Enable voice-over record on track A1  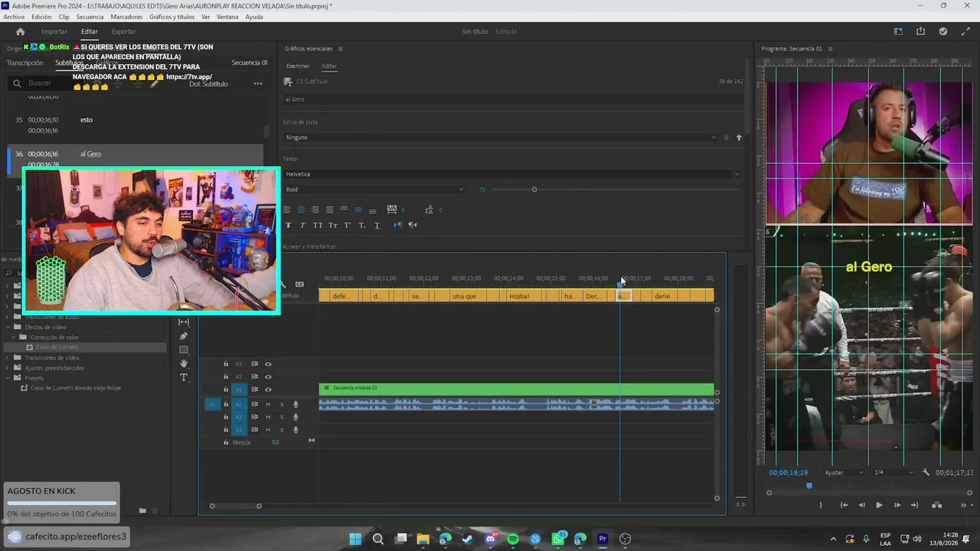click(x=296, y=404)
